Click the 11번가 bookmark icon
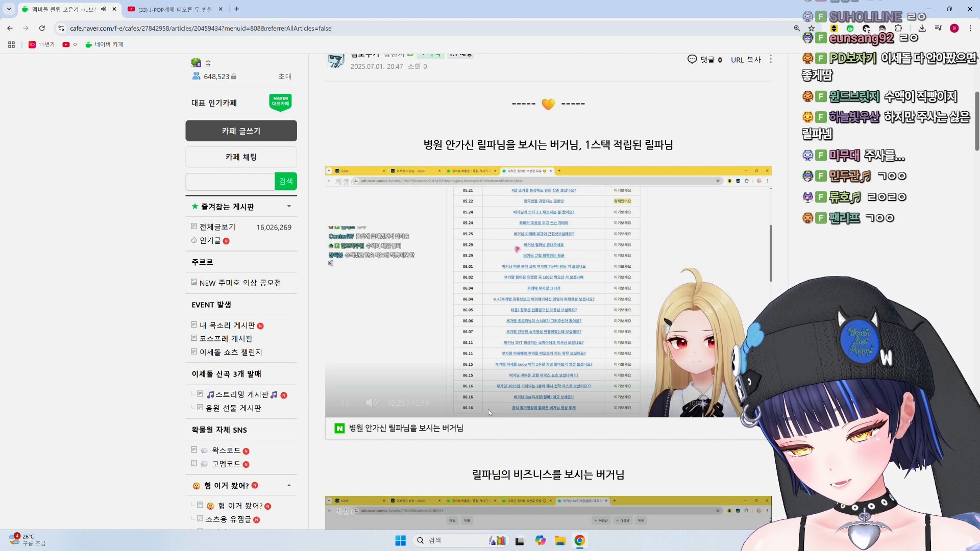 pos(32,44)
